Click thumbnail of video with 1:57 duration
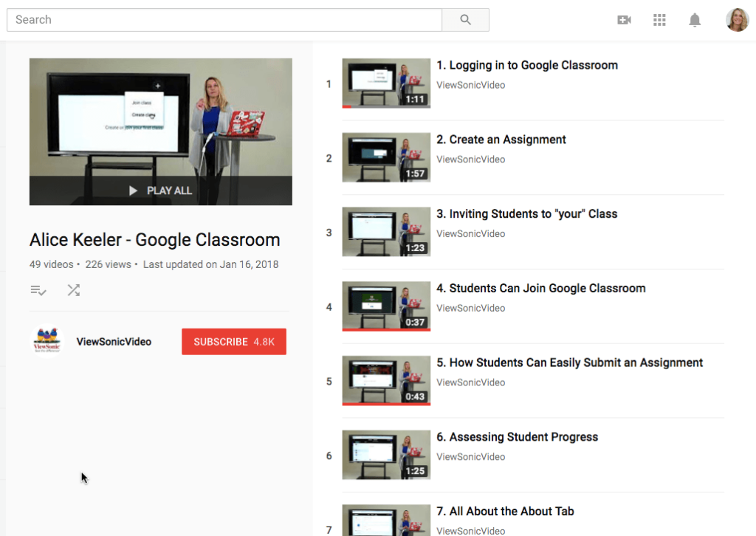The height and width of the screenshot is (536, 756). pos(386,157)
